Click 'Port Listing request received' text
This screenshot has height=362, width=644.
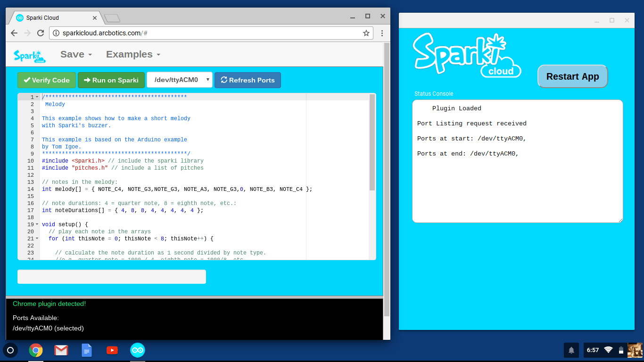[472, 123]
